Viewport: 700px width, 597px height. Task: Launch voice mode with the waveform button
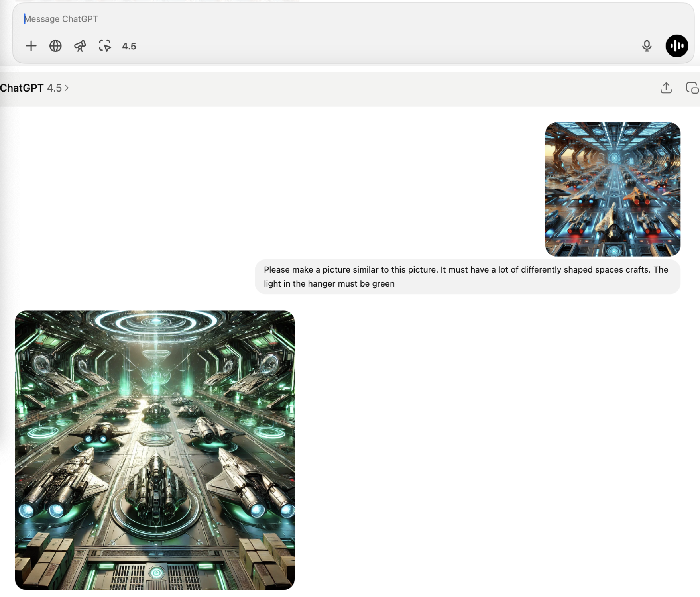pyautogui.click(x=677, y=46)
